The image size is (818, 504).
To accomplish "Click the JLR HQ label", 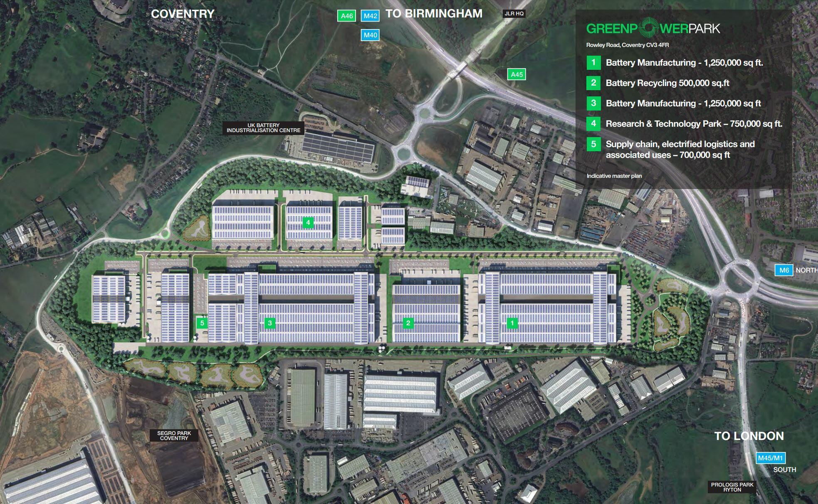I will pos(514,14).
